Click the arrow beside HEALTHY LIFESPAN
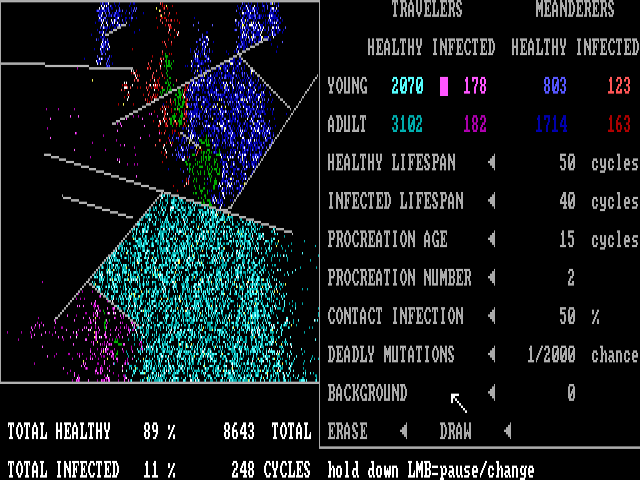Viewport: 640px width, 480px height. [491, 163]
